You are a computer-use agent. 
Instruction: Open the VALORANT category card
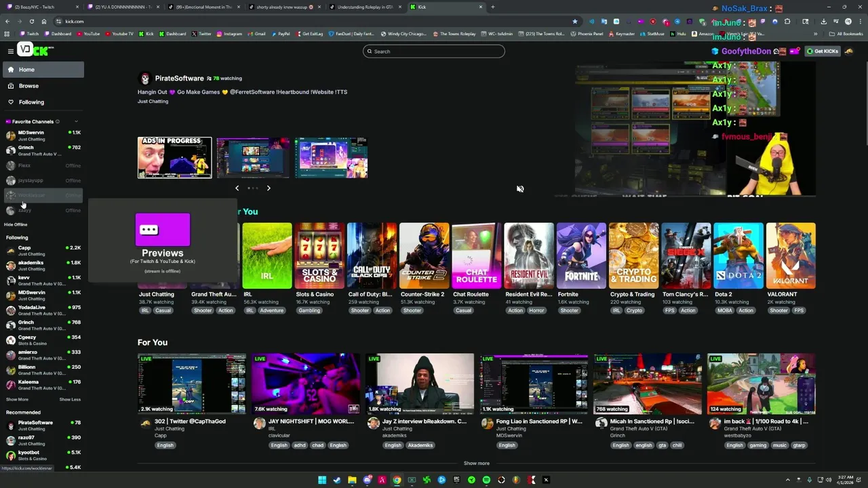791,256
